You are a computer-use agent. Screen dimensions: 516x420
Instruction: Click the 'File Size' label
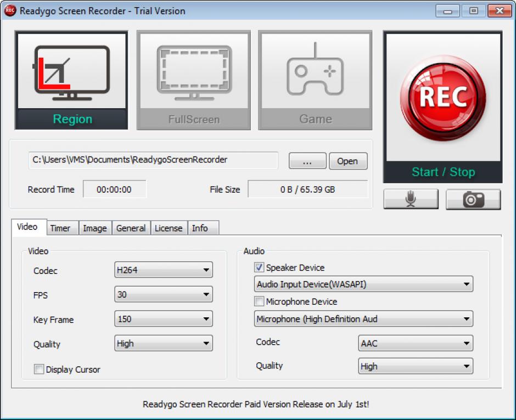pyautogui.click(x=225, y=189)
